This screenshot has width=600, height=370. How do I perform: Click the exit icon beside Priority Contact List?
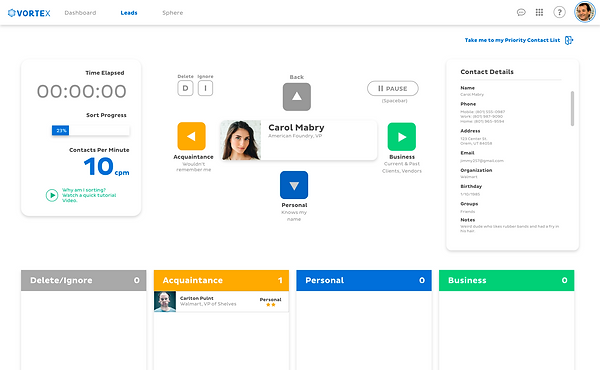click(x=569, y=40)
